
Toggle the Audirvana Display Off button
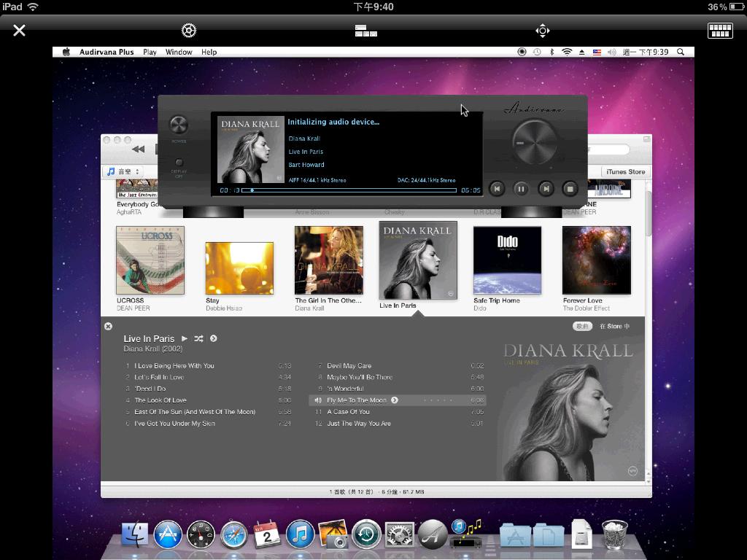click(x=179, y=163)
